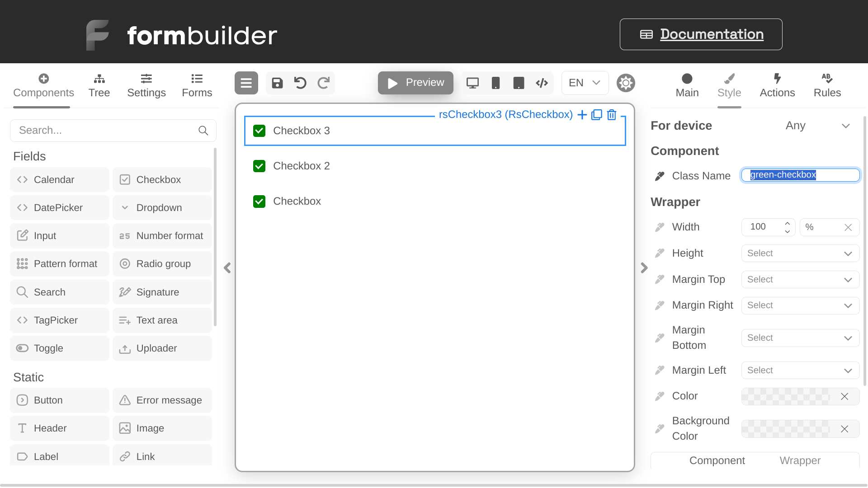Click the Preview button
868x488 pixels.
point(416,82)
